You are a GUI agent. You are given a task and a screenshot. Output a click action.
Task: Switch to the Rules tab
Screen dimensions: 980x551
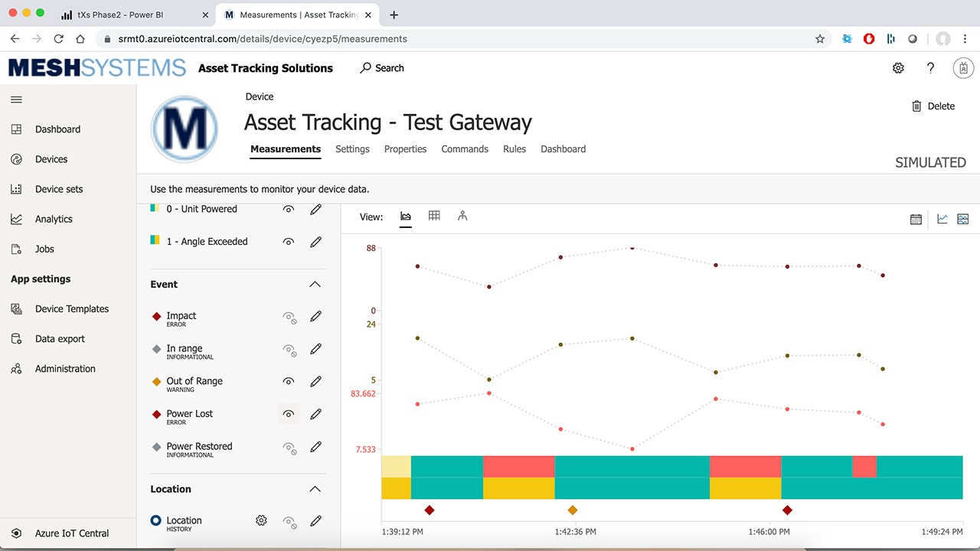coord(514,149)
